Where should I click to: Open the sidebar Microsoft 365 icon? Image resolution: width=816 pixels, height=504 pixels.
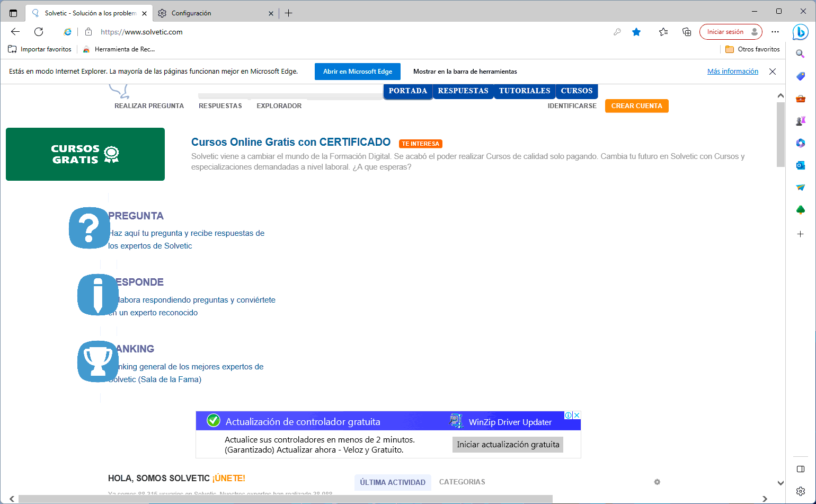click(x=801, y=143)
